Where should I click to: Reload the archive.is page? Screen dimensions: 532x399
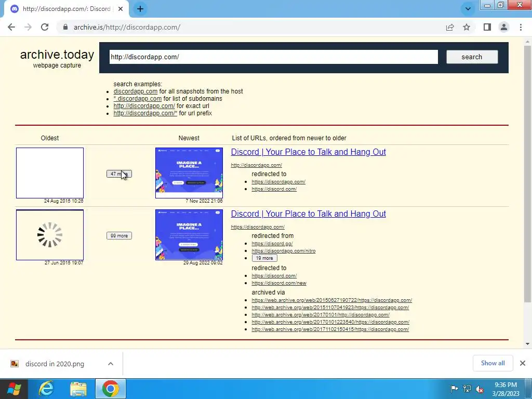(x=45, y=27)
